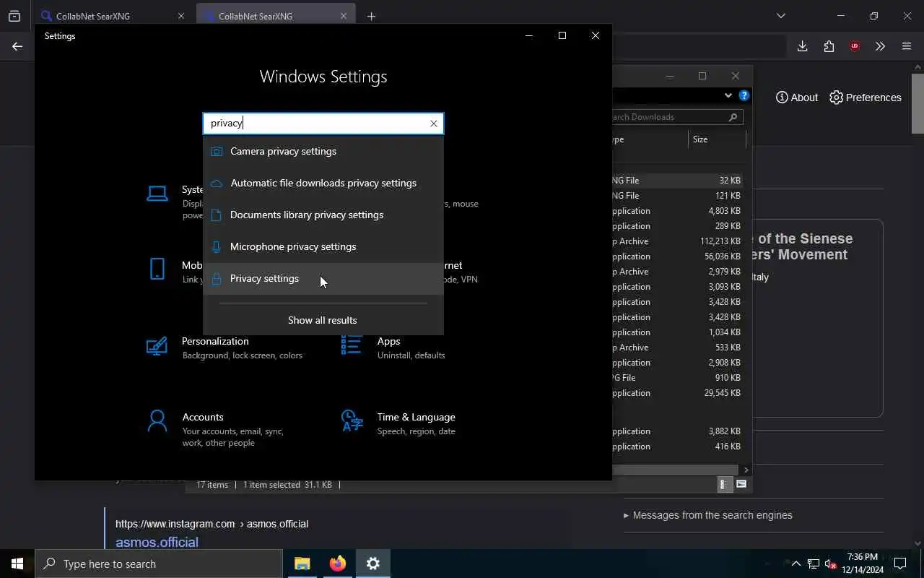Open Apps settings category
This screenshot has height=578, width=924.
click(x=393, y=348)
